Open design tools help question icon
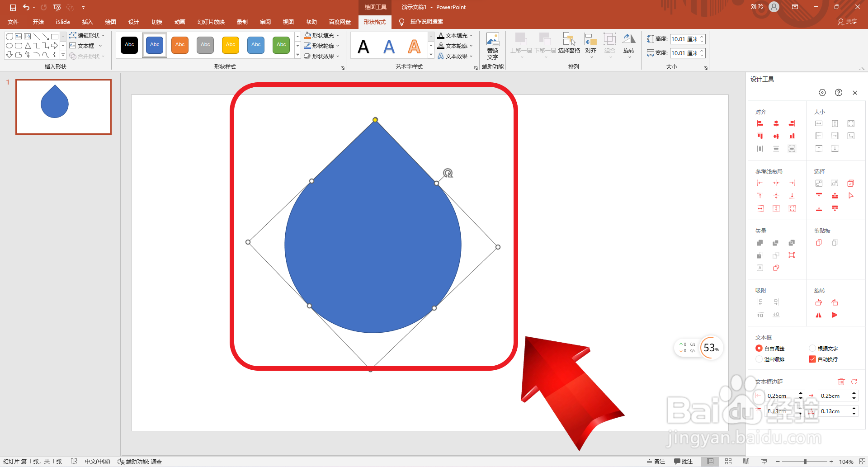Image resolution: width=868 pixels, height=467 pixels. coord(839,93)
